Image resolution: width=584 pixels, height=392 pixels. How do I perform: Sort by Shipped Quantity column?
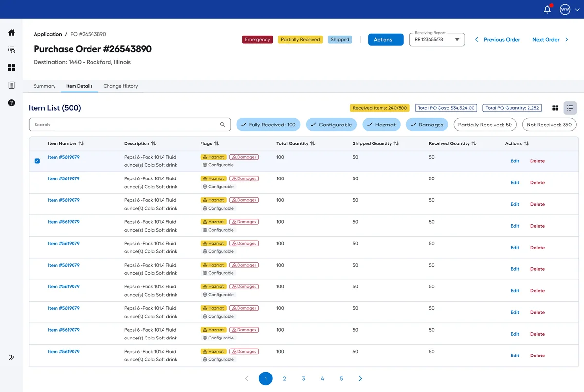(396, 143)
